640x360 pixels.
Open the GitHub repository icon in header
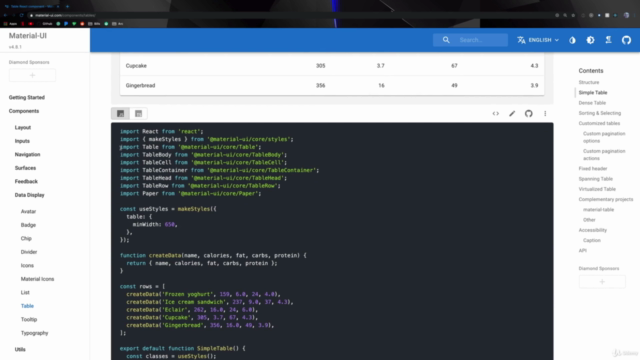click(626, 40)
